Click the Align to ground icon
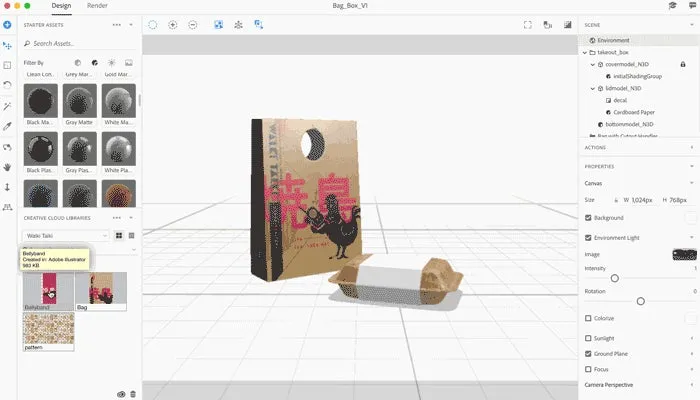 point(238,25)
